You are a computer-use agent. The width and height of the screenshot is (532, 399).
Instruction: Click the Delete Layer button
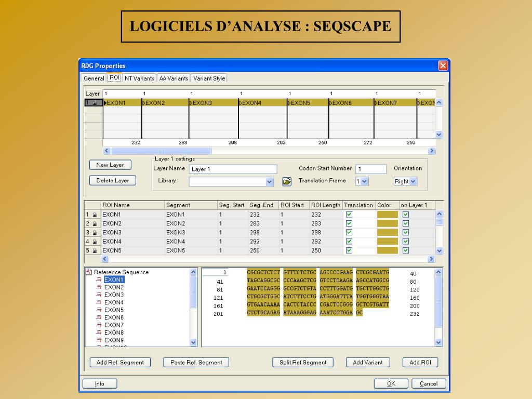(112, 180)
